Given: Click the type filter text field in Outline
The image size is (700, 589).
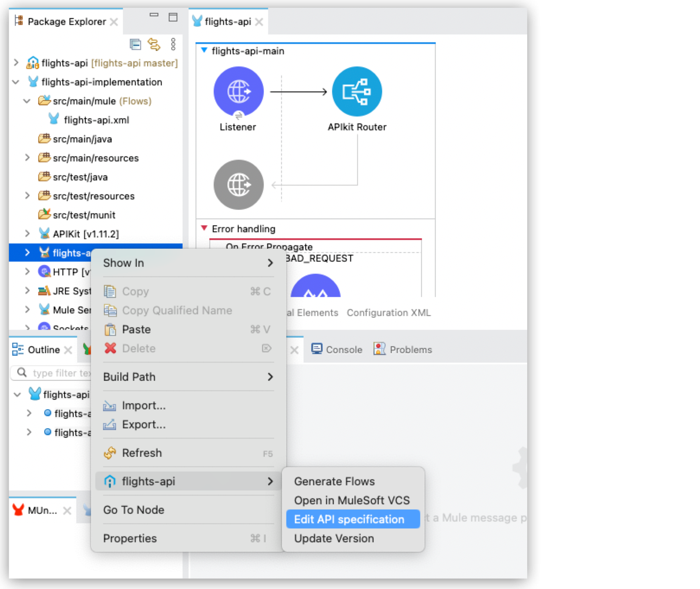Looking at the screenshot, I should pos(56,373).
